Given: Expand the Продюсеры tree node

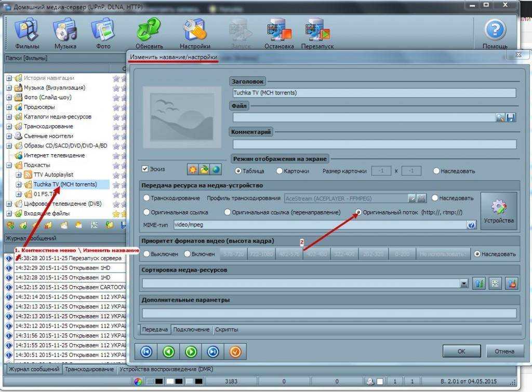Looking at the screenshot, I should pos(9,107).
